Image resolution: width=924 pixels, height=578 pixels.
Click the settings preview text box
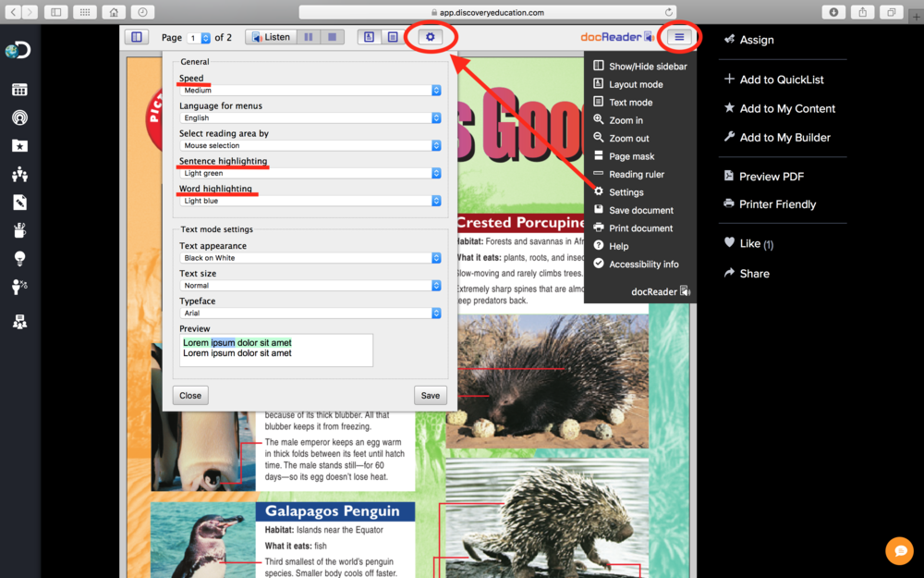pyautogui.click(x=275, y=350)
